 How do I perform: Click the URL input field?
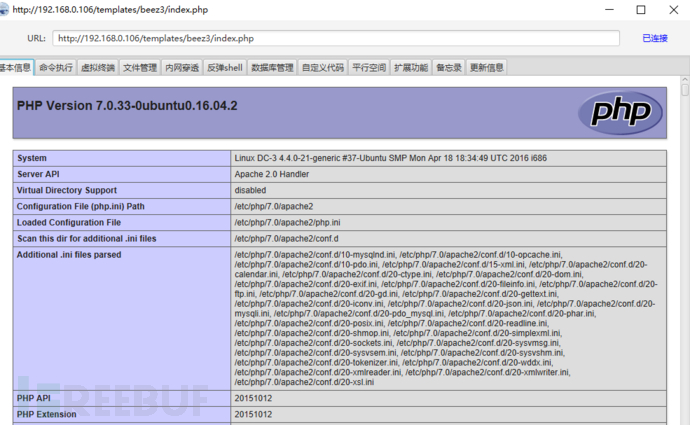tap(336, 38)
